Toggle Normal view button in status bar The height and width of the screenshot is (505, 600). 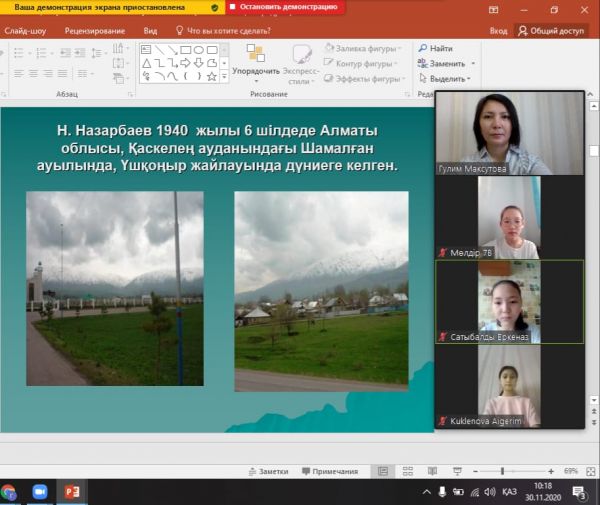[x=382, y=471]
